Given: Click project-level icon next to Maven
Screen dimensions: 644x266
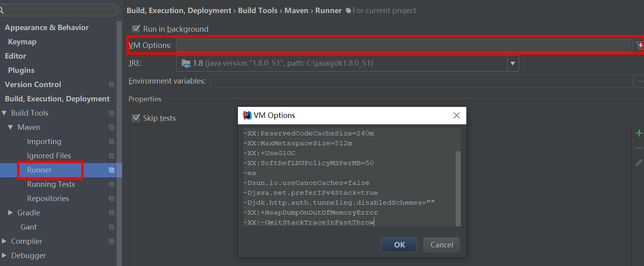Looking at the screenshot, I should [111, 127].
